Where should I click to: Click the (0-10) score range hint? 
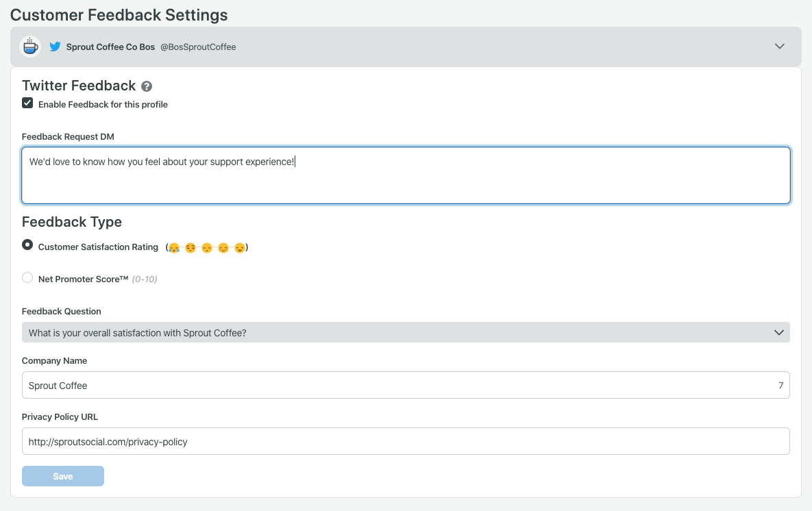[x=145, y=279]
